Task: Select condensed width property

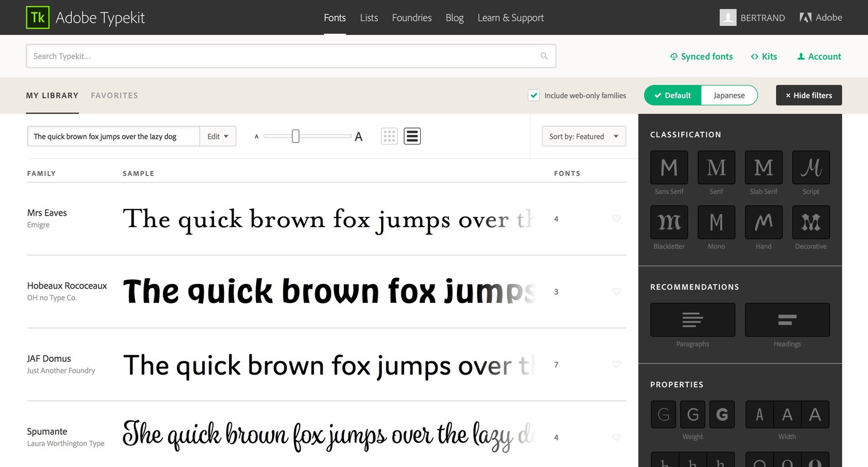Action: point(759,414)
